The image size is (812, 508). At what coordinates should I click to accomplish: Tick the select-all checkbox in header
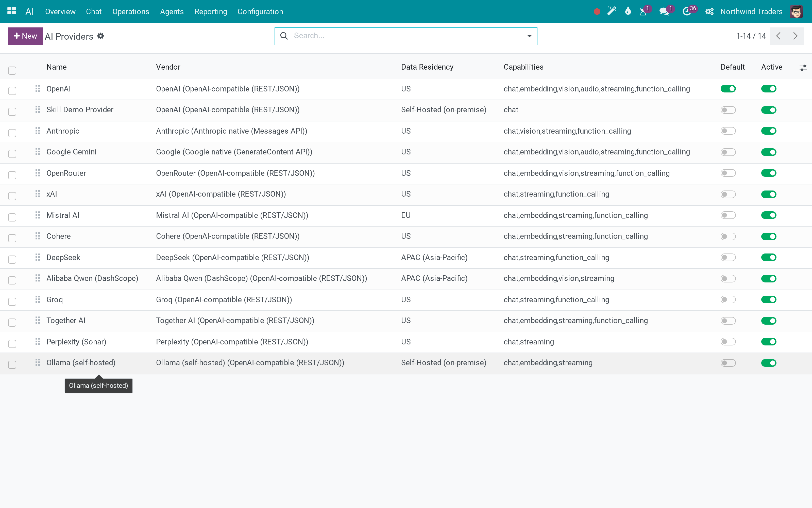pos(12,71)
